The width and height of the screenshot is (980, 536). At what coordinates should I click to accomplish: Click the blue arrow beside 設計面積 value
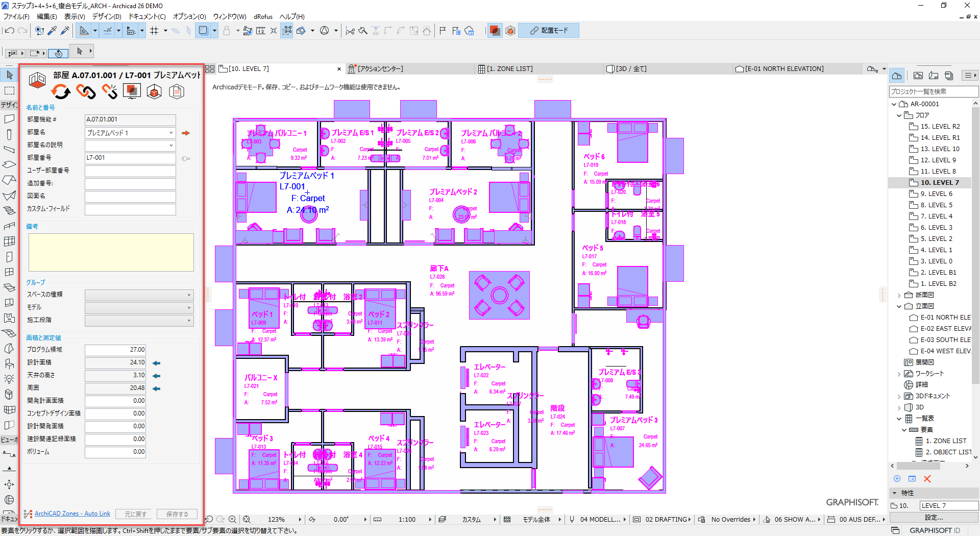(x=157, y=363)
